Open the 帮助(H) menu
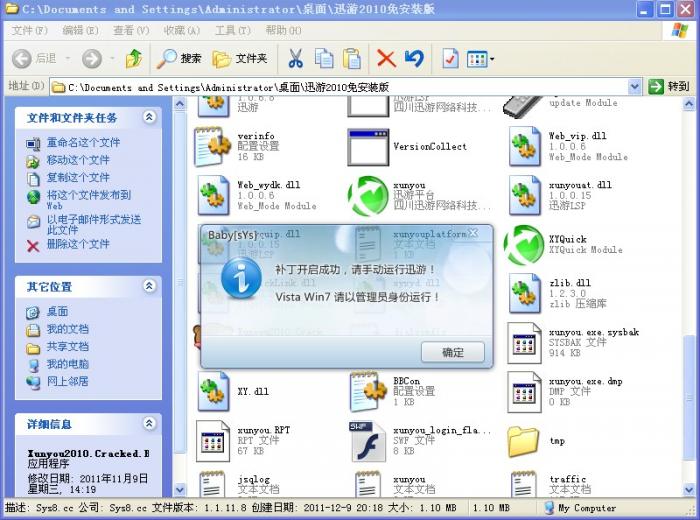The height and width of the screenshot is (520, 700). tap(283, 30)
